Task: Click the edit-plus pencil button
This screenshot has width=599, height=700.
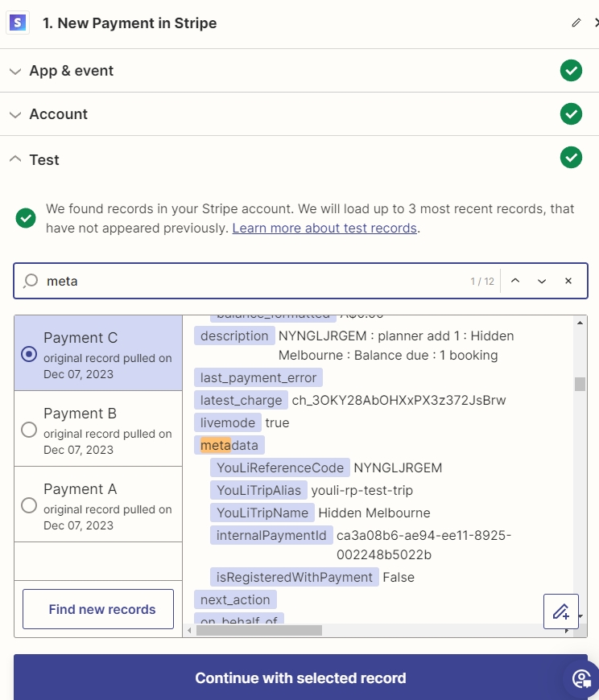Action: [561, 611]
